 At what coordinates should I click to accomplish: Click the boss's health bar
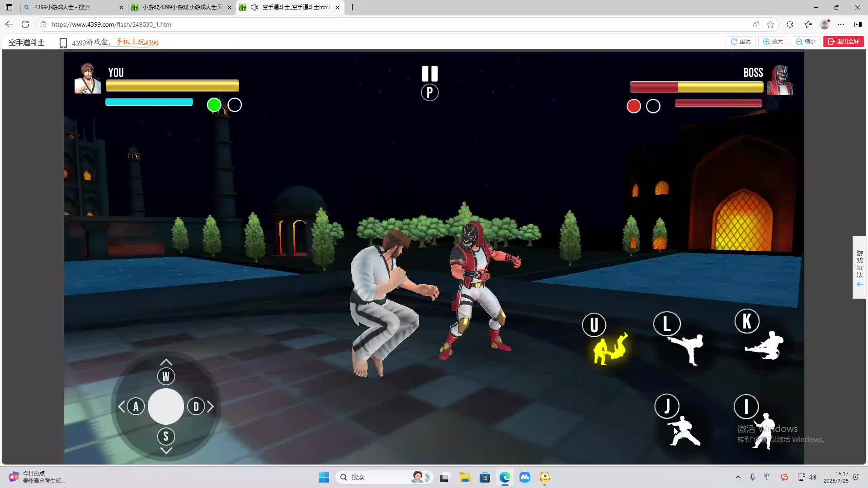click(x=697, y=87)
